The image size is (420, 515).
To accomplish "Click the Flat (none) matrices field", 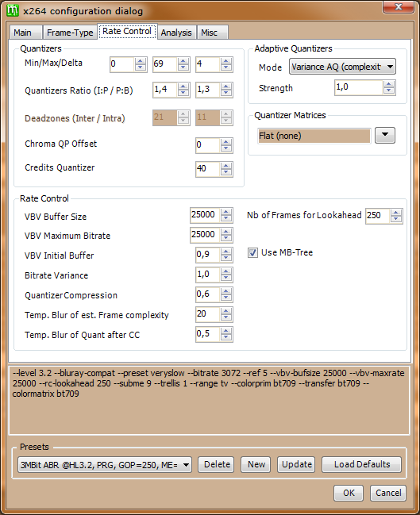I will (314, 136).
